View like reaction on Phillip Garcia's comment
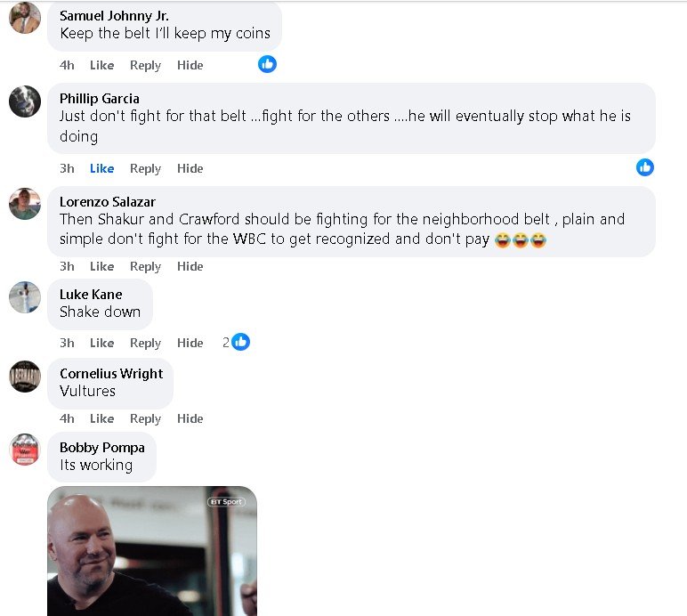Viewport: 687px width, 616px height. 645,167
